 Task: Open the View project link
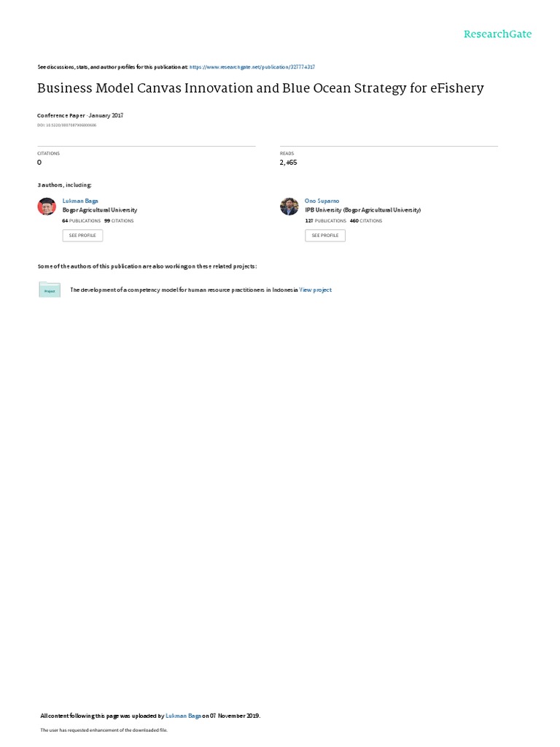point(315,290)
